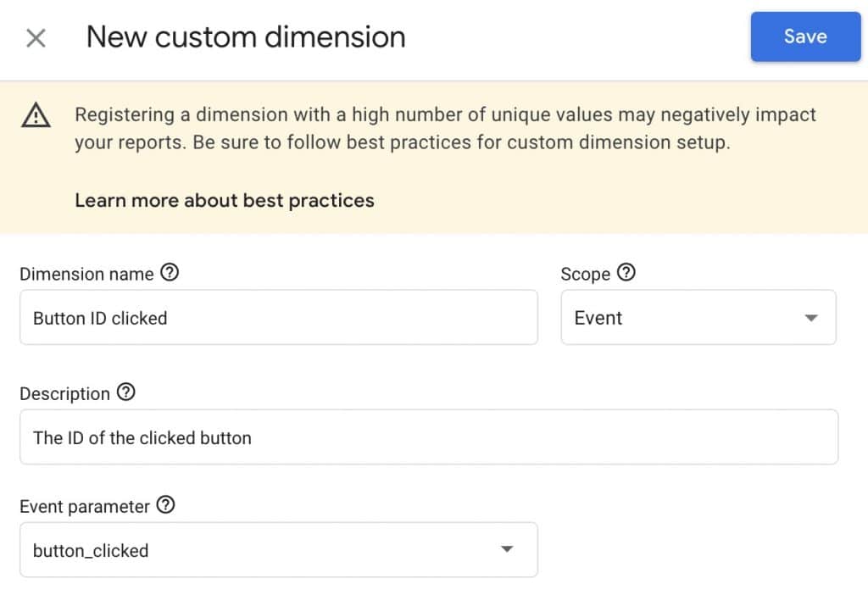
Task: Select the clicked button description text
Action: tap(141, 437)
